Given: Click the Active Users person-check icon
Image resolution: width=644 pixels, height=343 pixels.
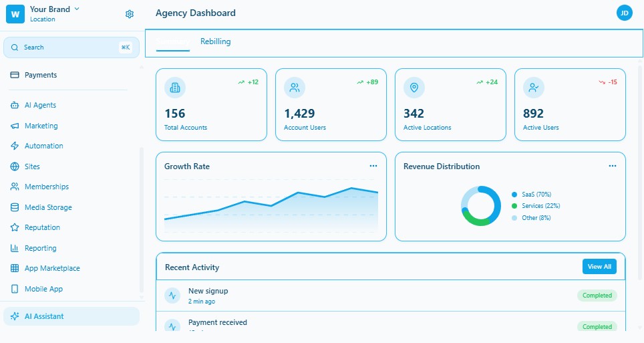Looking at the screenshot, I should (534, 88).
